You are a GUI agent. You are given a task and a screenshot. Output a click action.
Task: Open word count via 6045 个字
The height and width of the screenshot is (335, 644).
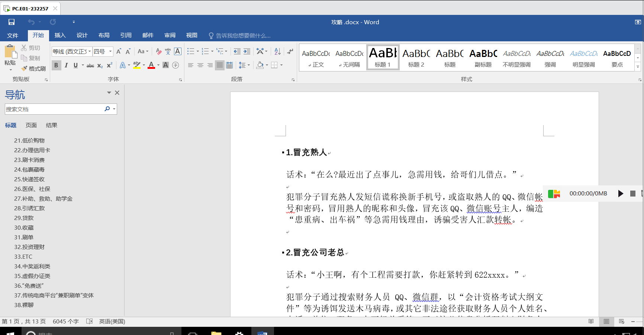point(66,321)
